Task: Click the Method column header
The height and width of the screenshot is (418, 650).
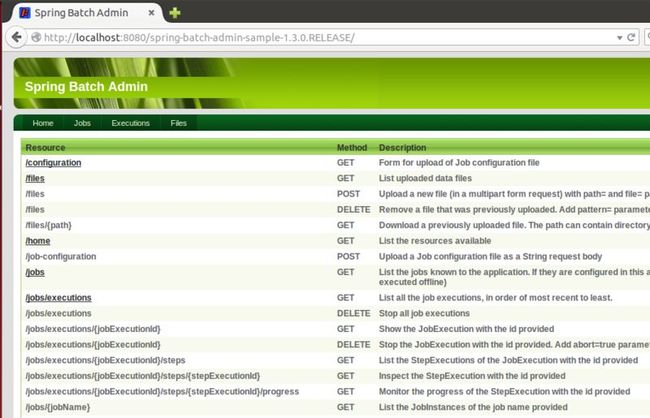Action: [x=352, y=148]
